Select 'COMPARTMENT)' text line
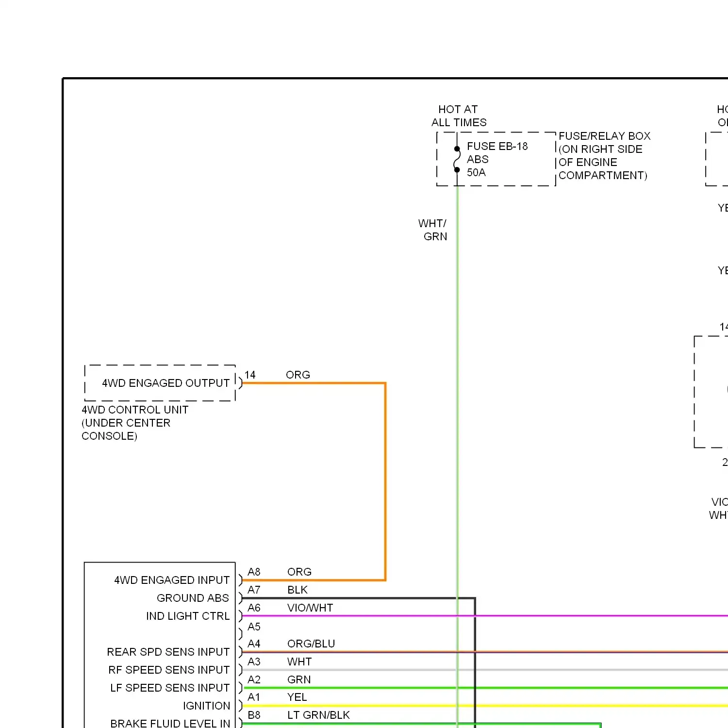This screenshot has height=728, width=728. click(x=603, y=175)
